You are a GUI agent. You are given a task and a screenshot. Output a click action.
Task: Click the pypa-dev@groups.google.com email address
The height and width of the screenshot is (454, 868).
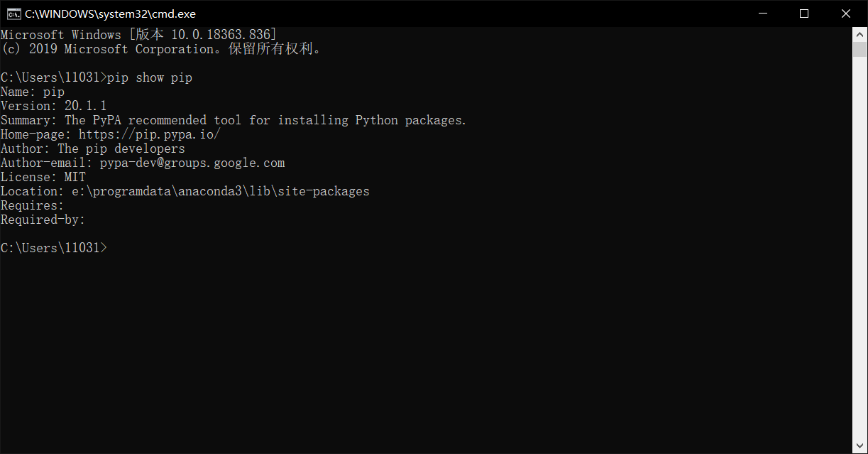click(192, 163)
